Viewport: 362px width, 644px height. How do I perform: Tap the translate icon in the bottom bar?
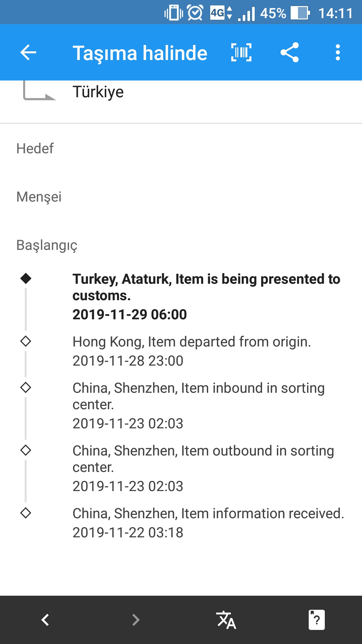(226, 620)
